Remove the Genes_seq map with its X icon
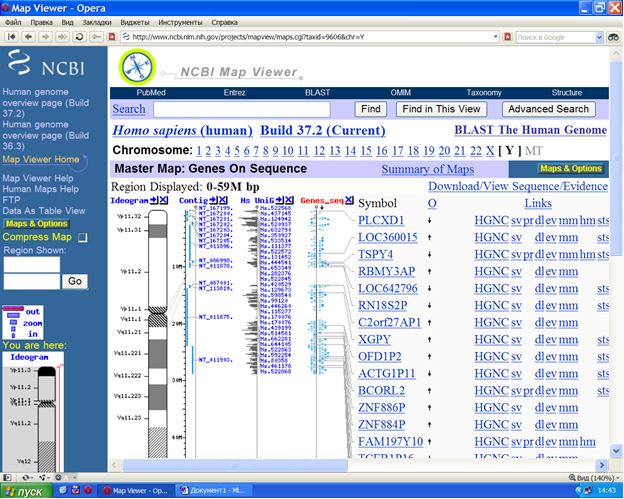624x499 pixels. pos(349,200)
